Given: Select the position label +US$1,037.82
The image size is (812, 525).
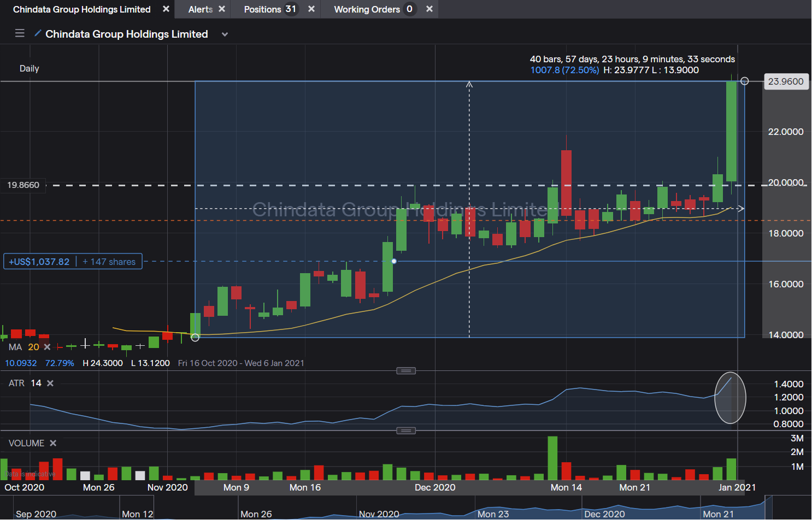Looking at the screenshot, I should tap(39, 262).
